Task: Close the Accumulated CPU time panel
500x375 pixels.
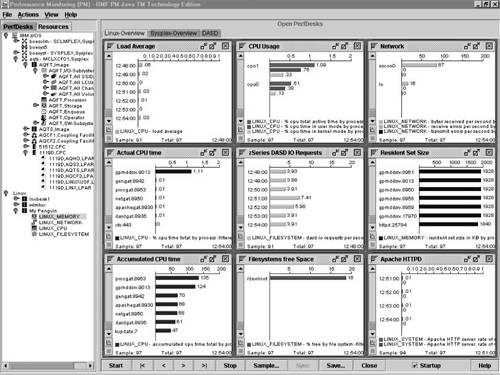Action: point(226,259)
